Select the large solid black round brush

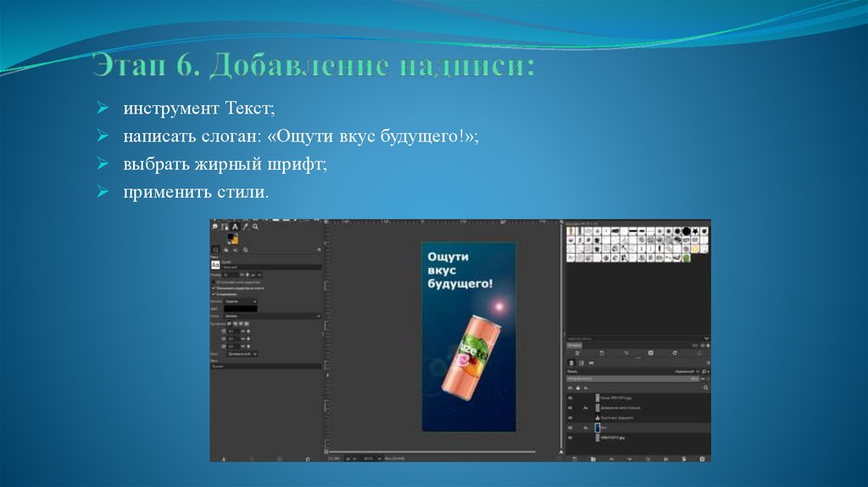coord(687,231)
